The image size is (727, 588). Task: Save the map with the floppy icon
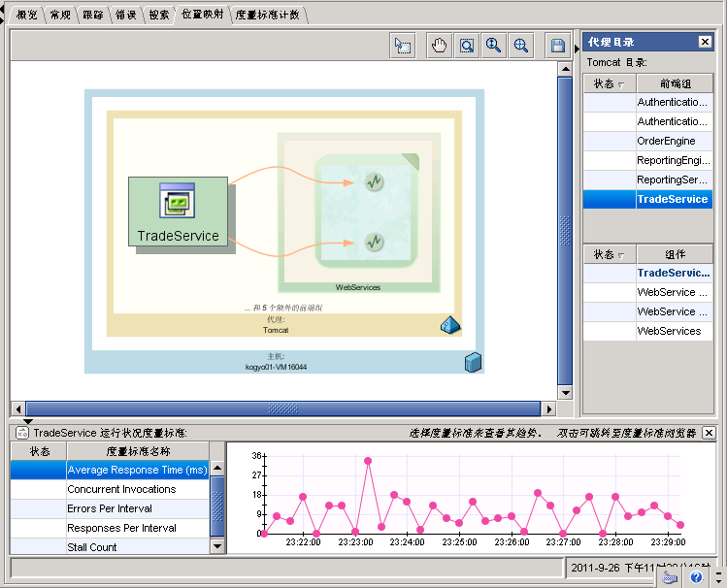557,46
